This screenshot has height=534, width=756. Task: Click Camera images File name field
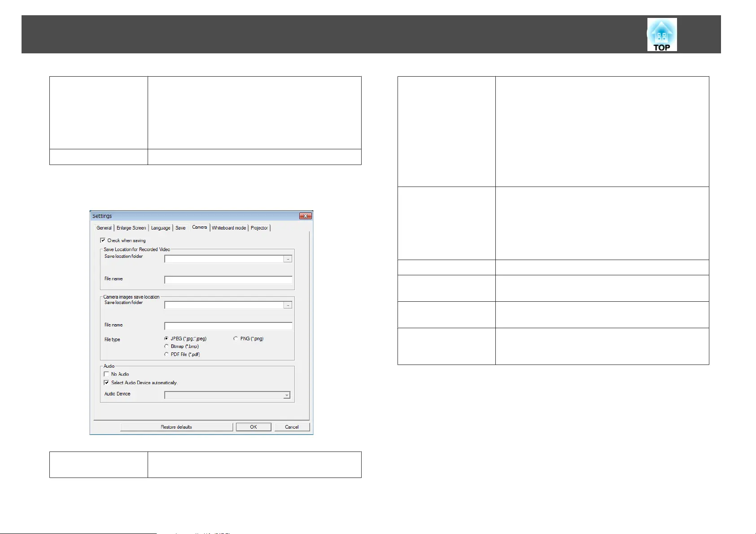pos(228,326)
